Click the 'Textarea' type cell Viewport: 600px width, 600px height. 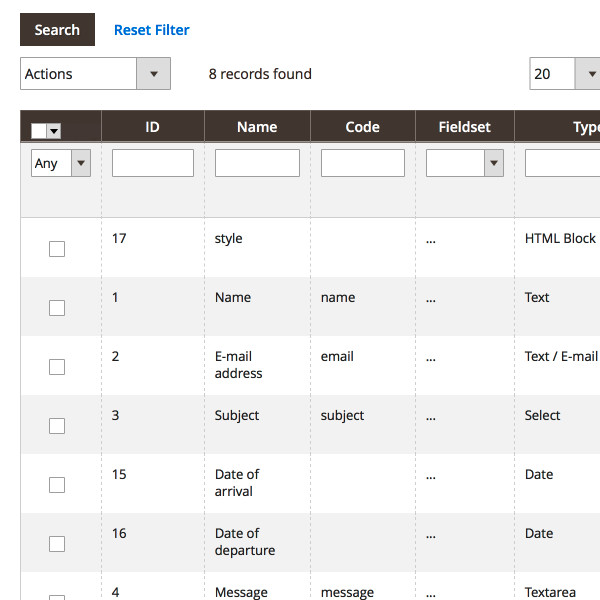[550, 592]
